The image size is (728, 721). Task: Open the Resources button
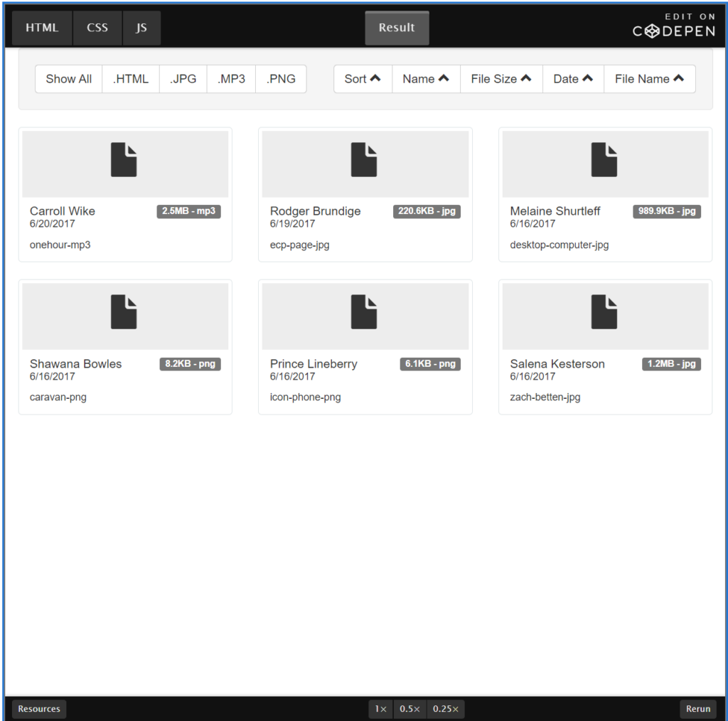(x=39, y=709)
